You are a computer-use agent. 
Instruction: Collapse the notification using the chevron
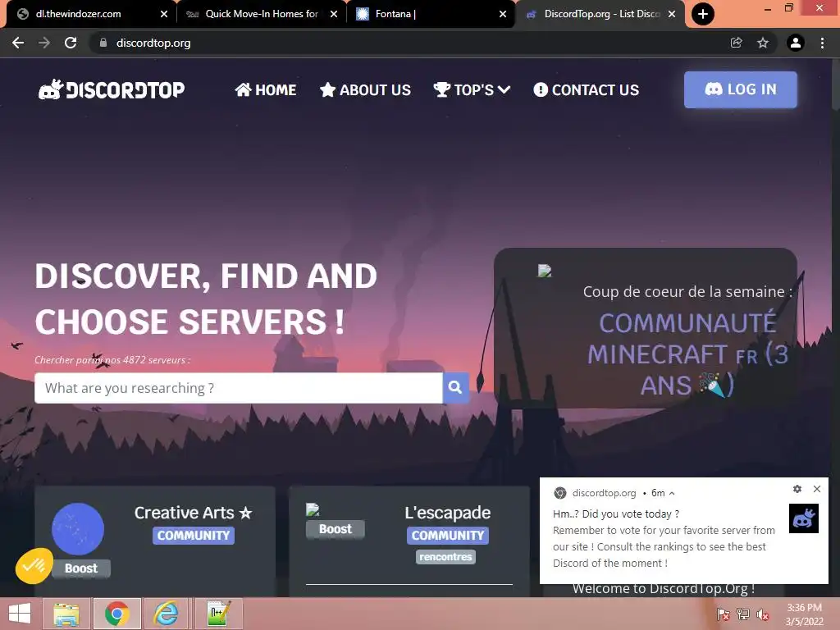tap(672, 493)
